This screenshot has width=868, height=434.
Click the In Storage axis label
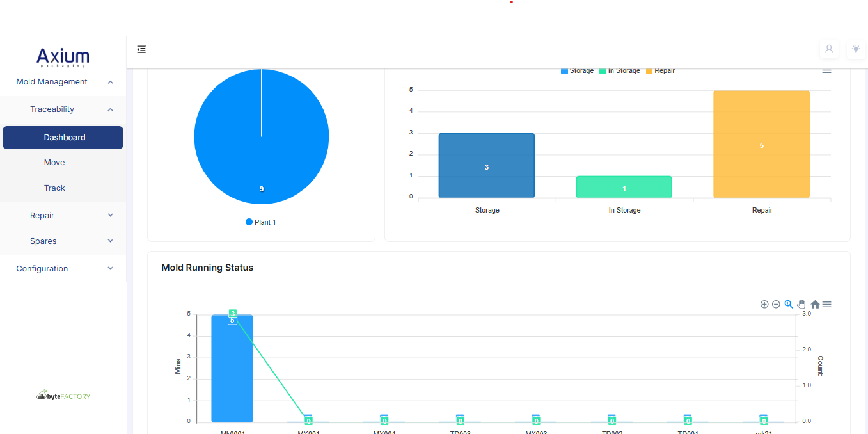pos(624,210)
